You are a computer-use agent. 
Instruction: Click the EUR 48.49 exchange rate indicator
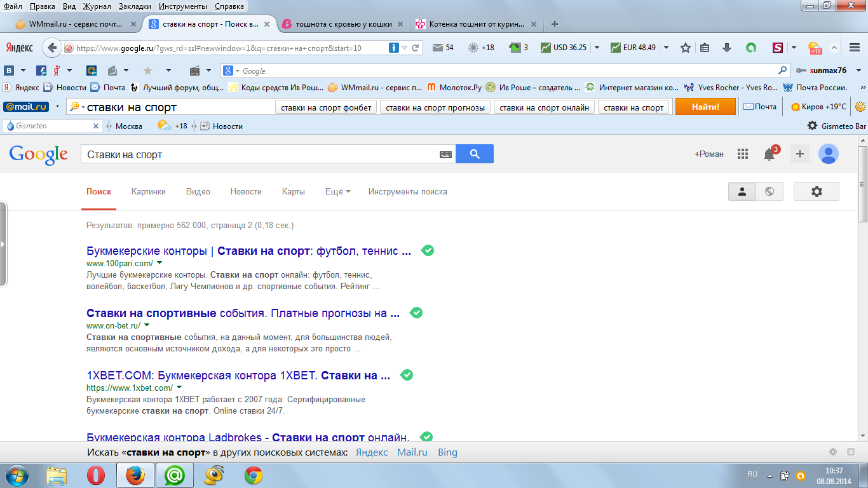tap(633, 48)
